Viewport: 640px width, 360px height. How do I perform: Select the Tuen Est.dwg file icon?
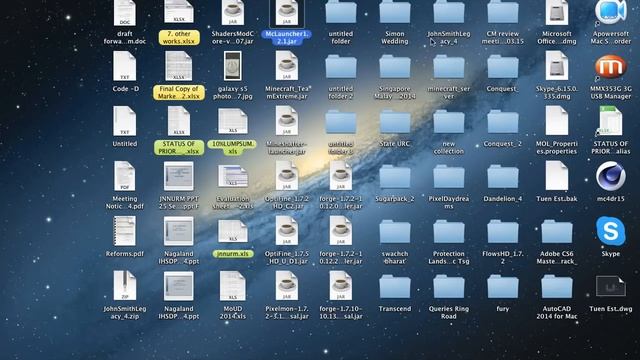pos(611,286)
